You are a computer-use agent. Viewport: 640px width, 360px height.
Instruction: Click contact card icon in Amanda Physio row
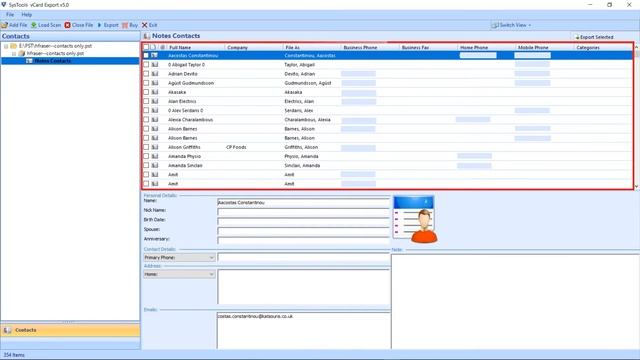click(155, 156)
